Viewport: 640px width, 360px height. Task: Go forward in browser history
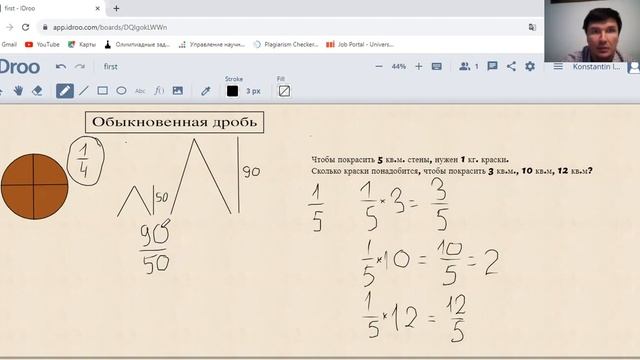pos(10,27)
